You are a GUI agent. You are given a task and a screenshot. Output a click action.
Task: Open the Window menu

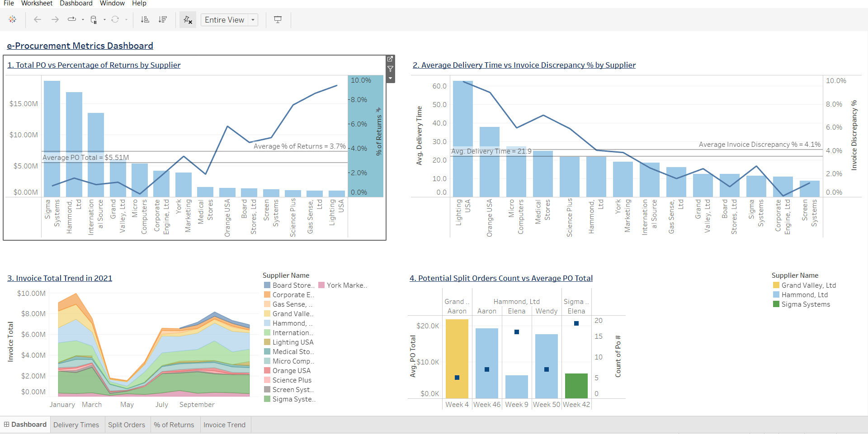(112, 3)
